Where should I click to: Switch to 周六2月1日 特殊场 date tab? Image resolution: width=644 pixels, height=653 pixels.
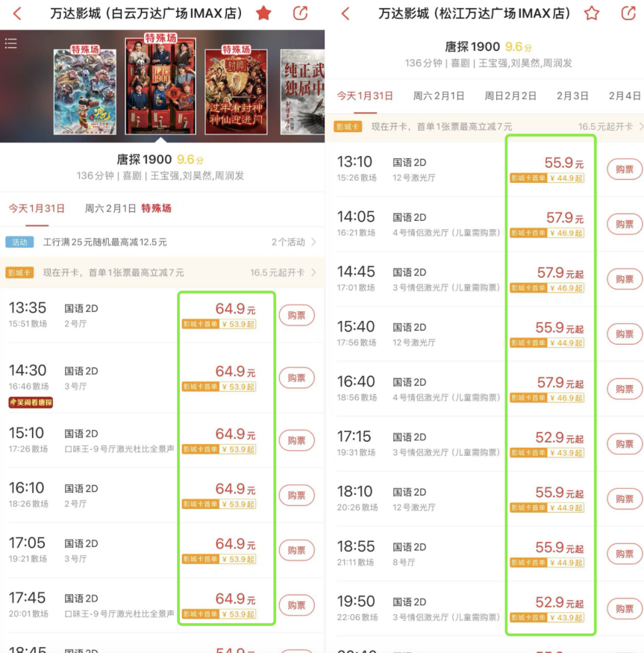click(x=128, y=208)
